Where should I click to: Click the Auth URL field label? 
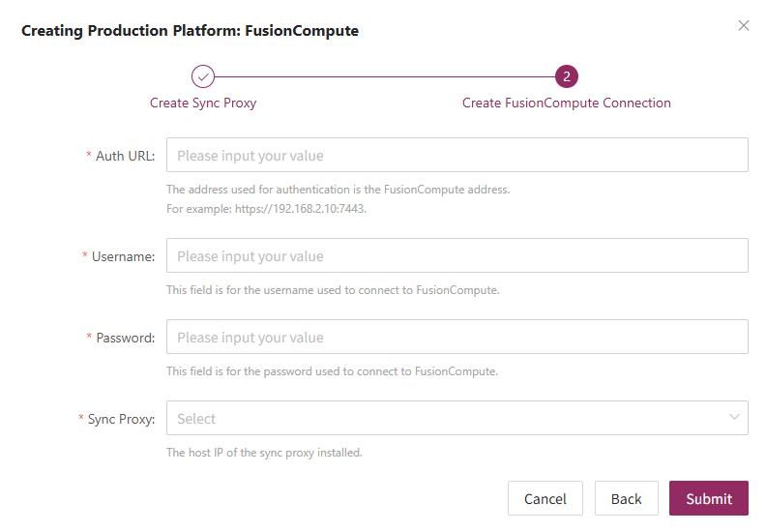click(125, 156)
